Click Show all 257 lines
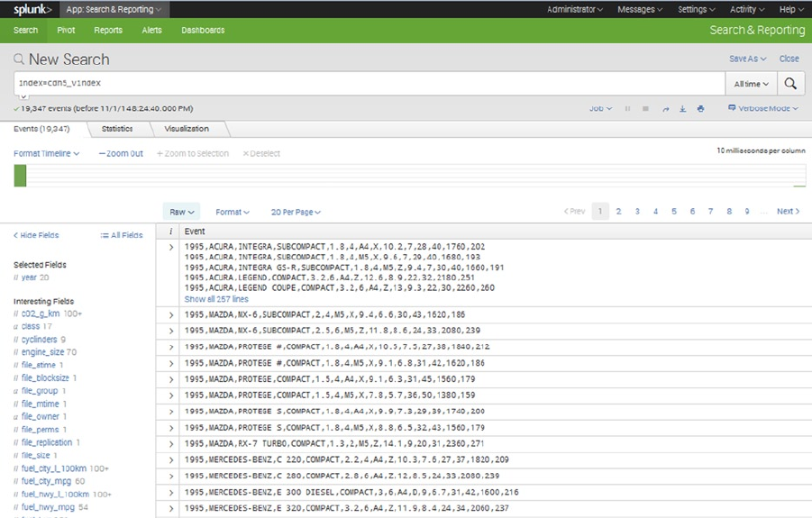The width and height of the screenshot is (812, 518). coord(216,299)
